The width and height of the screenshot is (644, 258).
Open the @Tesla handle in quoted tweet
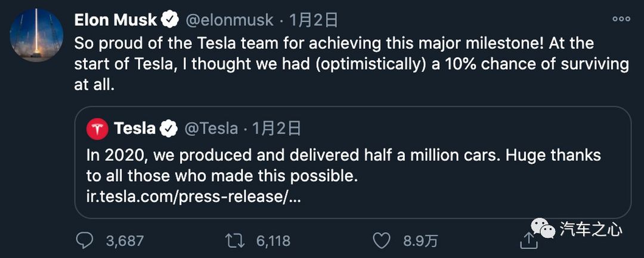[211, 129]
